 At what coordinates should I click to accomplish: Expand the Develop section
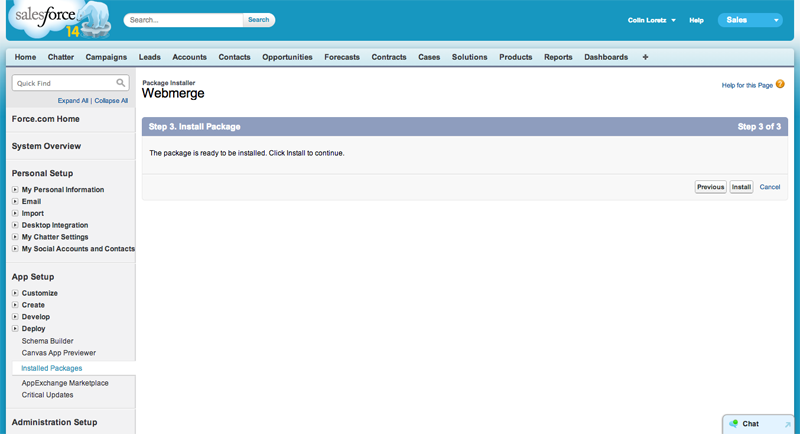[15, 317]
